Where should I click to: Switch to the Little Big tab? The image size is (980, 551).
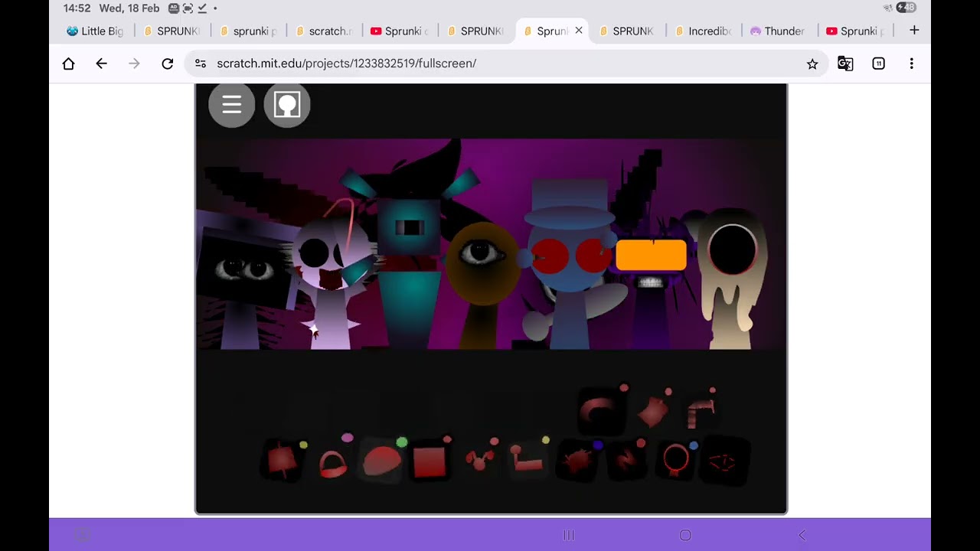pyautogui.click(x=95, y=31)
